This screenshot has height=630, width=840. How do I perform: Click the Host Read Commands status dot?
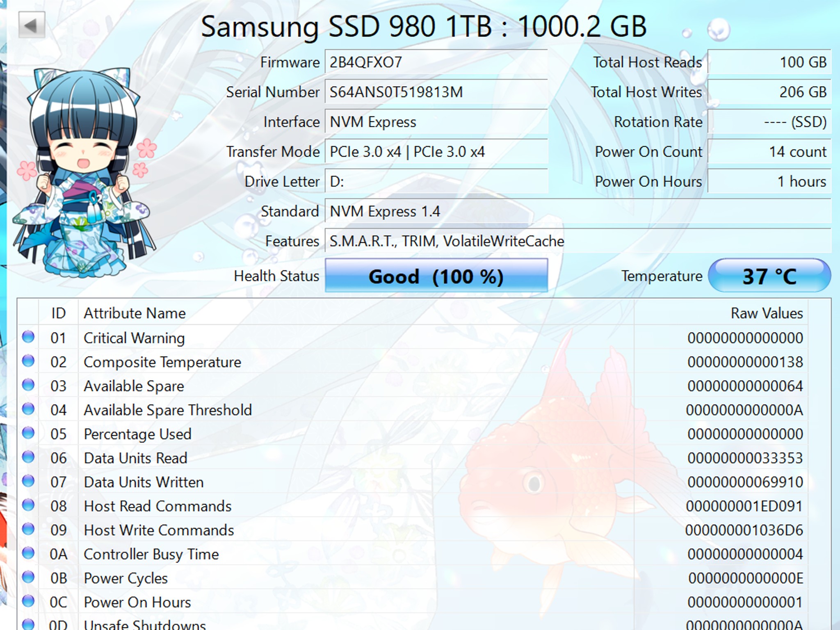[28, 505]
